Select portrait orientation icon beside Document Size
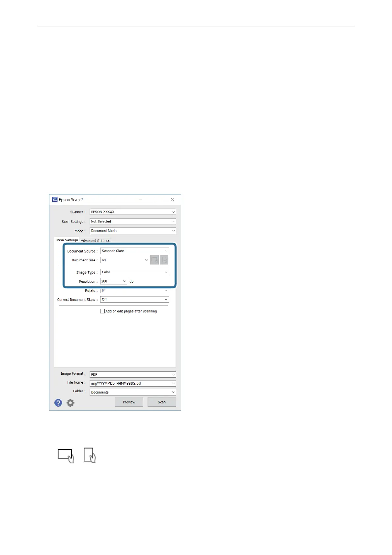The image size is (392, 555). coord(164,260)
